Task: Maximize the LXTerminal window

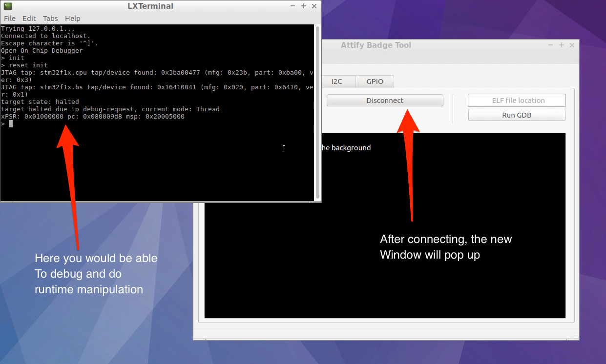Action: 303,6
